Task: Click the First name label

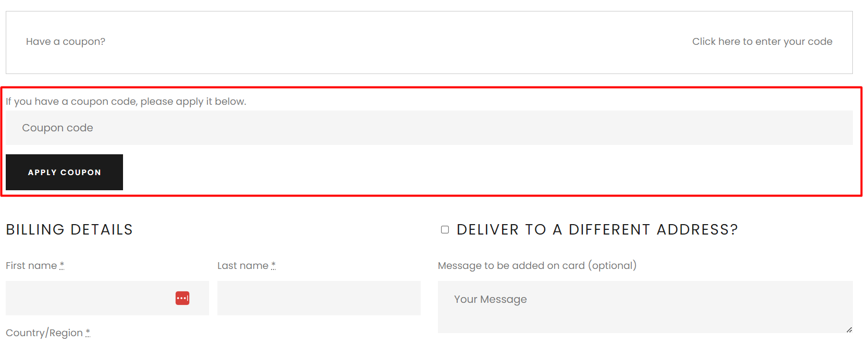Action: click(x=31, y=266)
